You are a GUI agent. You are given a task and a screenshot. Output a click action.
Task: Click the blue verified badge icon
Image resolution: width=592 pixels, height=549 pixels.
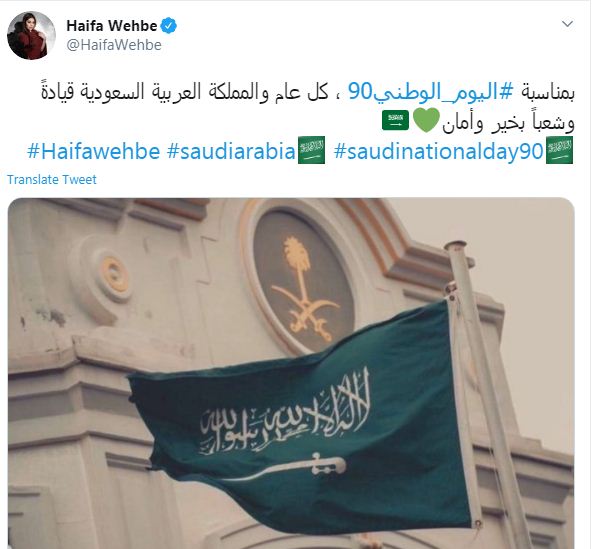point(169,26)
